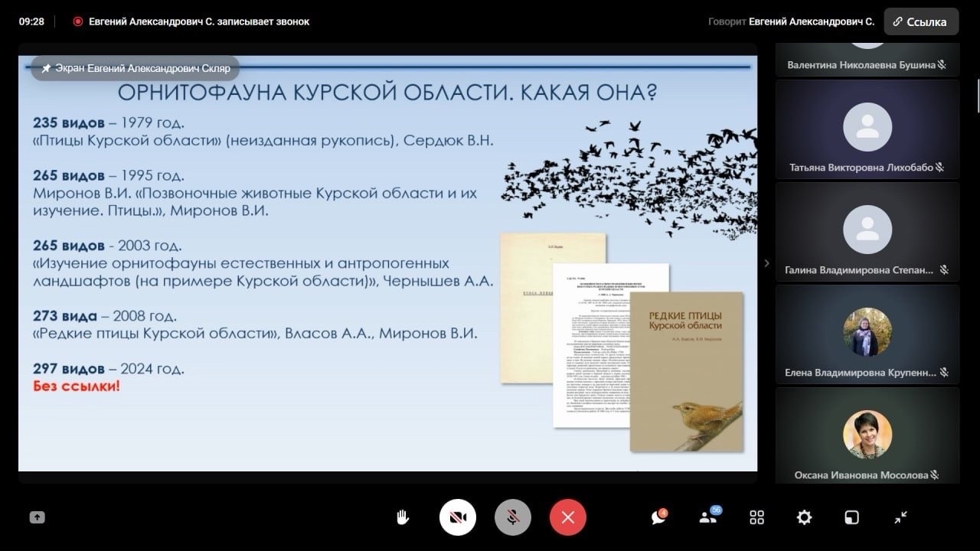The image size is (980, 551).
Task: Click the share screen upload icon
Action: [37, 517]
